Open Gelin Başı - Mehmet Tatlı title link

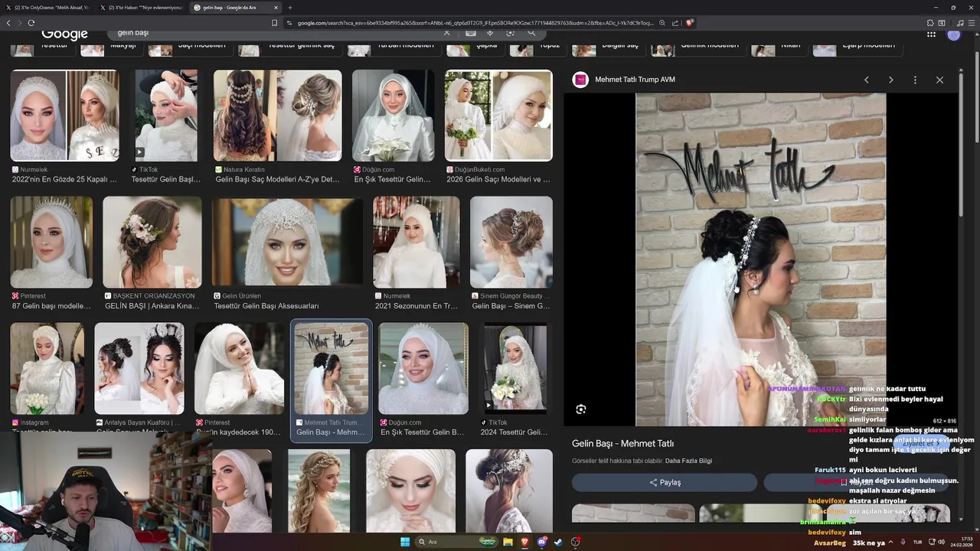pos(622,444)
